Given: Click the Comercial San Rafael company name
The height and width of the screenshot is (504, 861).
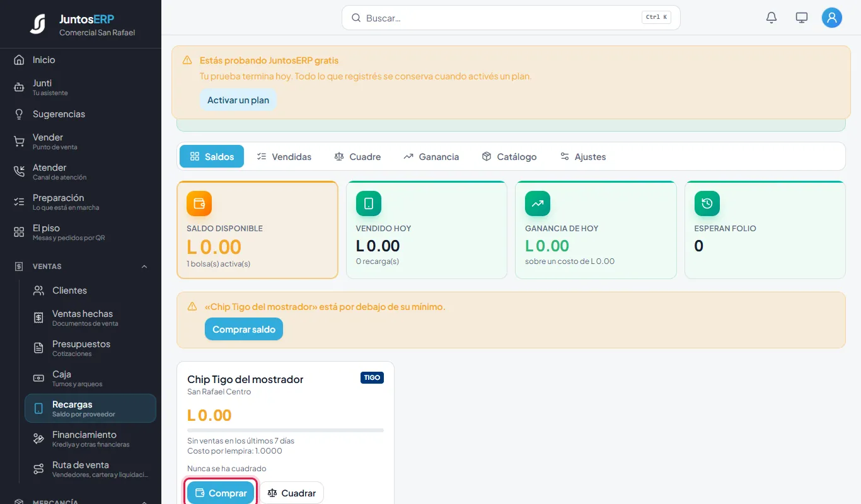Looking at the screenshot, I should 97,33.
